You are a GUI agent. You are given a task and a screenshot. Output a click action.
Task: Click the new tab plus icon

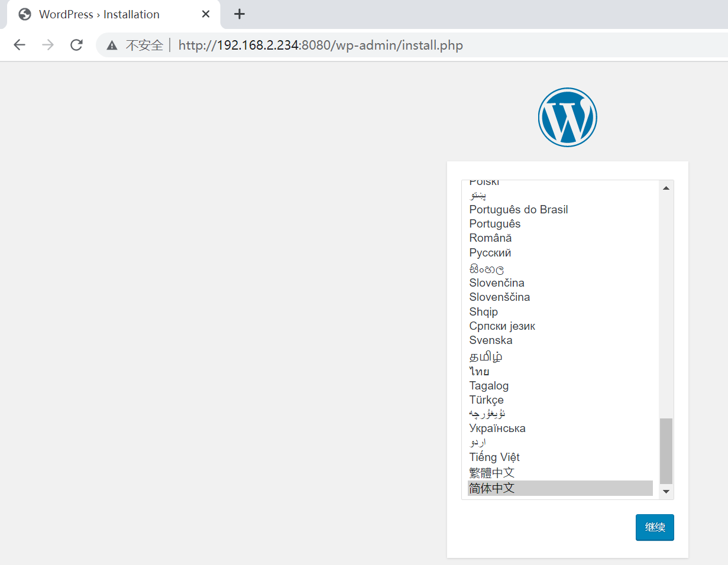click(x=239, y=14)
